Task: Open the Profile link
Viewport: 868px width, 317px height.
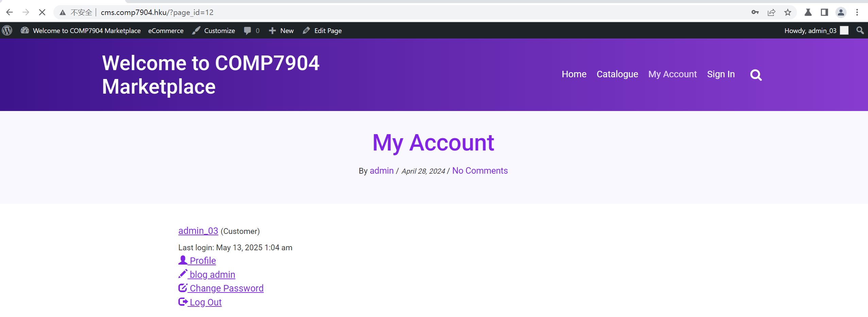Action: point(202,260)
